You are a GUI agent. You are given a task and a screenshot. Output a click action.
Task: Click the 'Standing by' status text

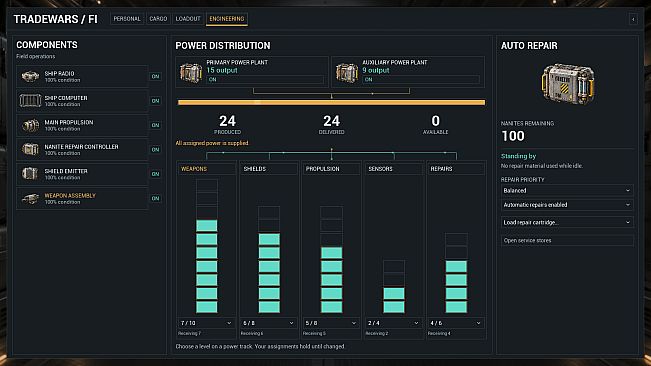[518, 156]
